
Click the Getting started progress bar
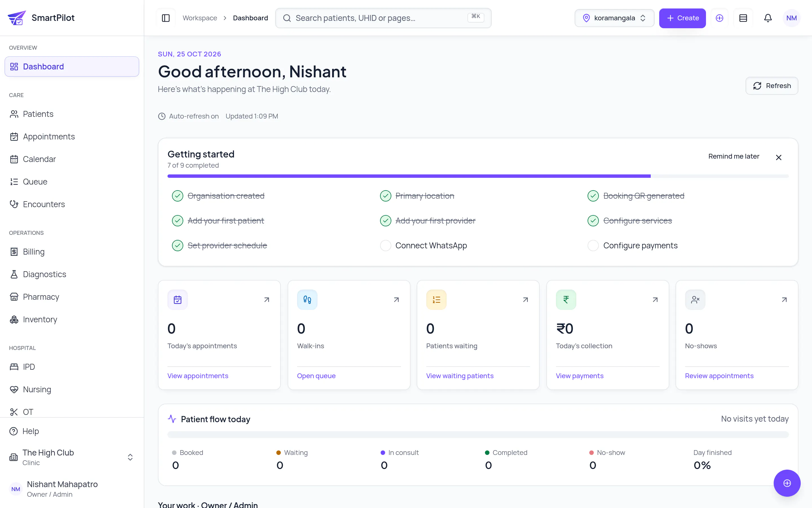click(x=478, y=176)
